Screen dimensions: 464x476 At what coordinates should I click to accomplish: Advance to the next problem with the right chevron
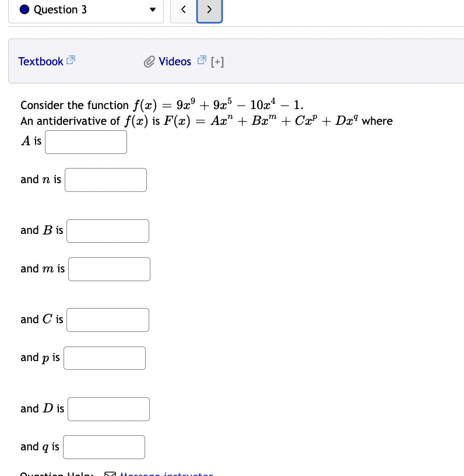pyautogui.click(x=209, y=9)
